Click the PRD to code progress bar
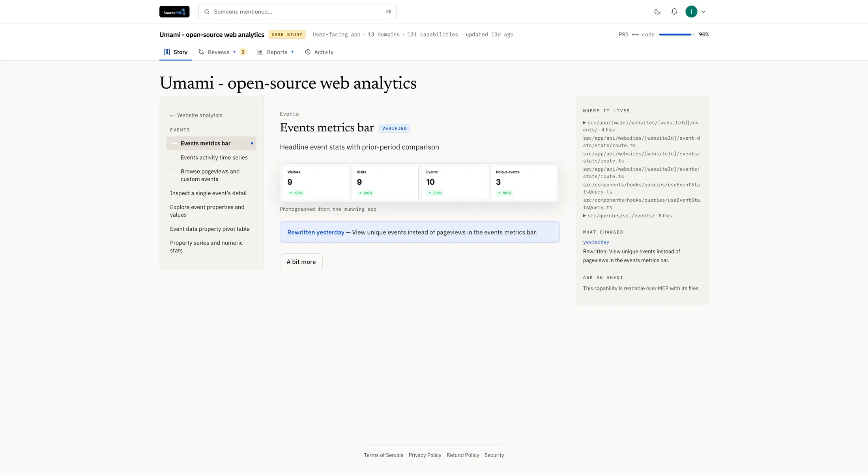This screenshot has height=473, width=868. tap(677, 35)
